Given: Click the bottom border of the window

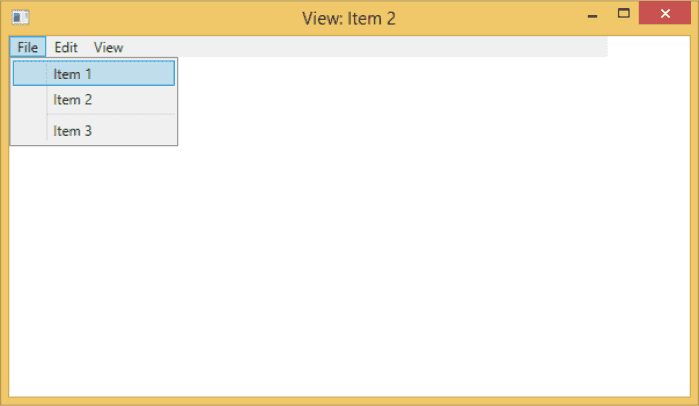Looking at the screenshot, I should click(350, 401).
